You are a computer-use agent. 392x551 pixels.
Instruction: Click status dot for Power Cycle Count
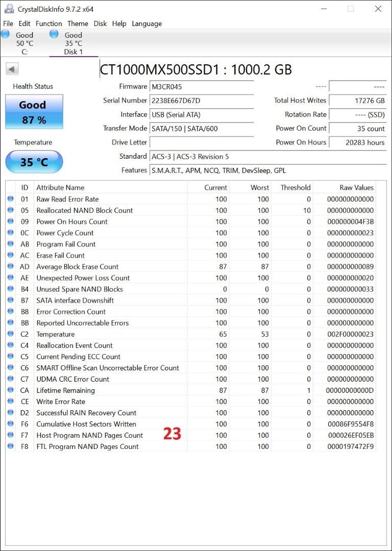point(11,233)
